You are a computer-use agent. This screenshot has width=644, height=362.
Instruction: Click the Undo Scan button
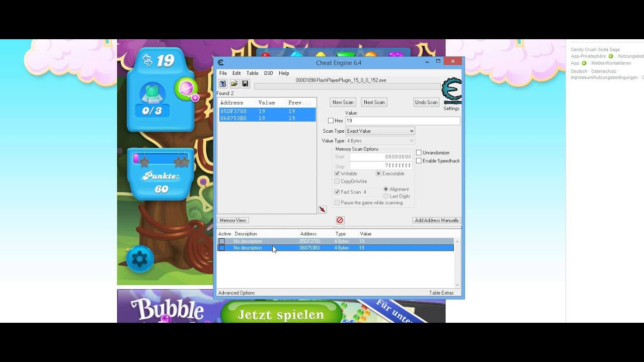[x=426, y=102]
